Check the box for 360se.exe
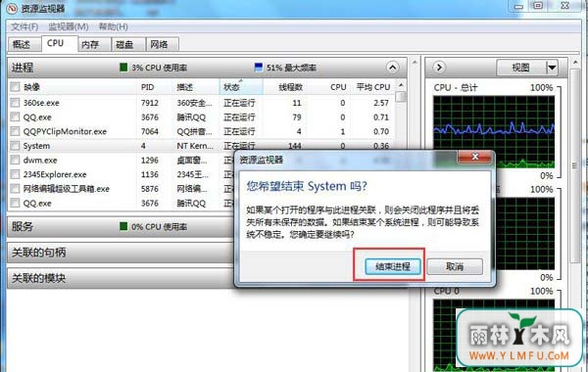The height and width of the screenshot is (372, 588). click(15, 102)
